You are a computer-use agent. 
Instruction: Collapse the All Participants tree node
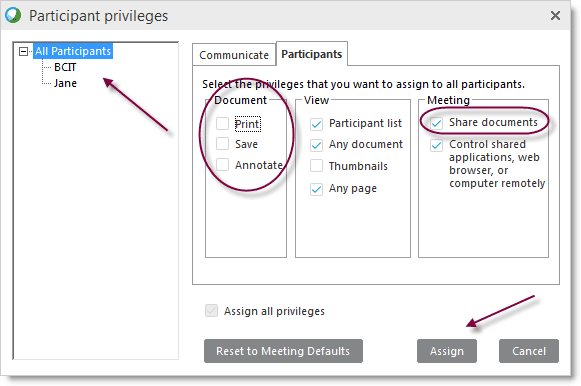tap(23, 51)
